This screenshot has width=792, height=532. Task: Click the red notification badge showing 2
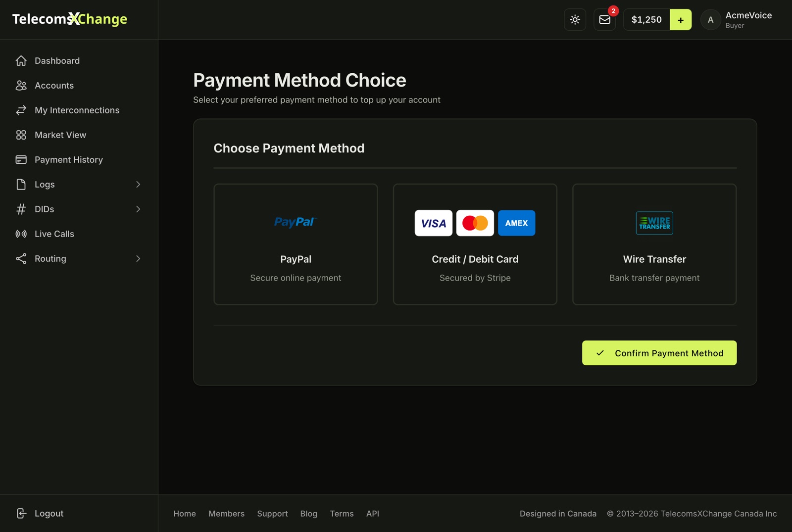coord(613,11)
